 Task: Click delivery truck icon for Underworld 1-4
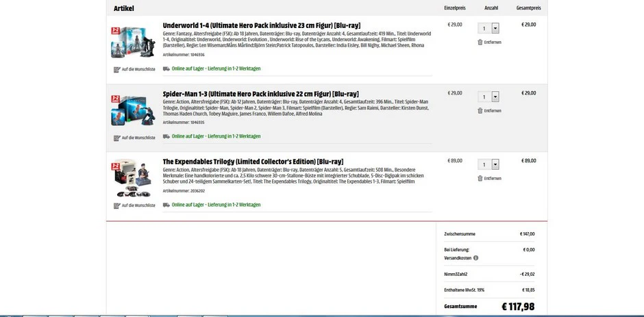[166, 68]
